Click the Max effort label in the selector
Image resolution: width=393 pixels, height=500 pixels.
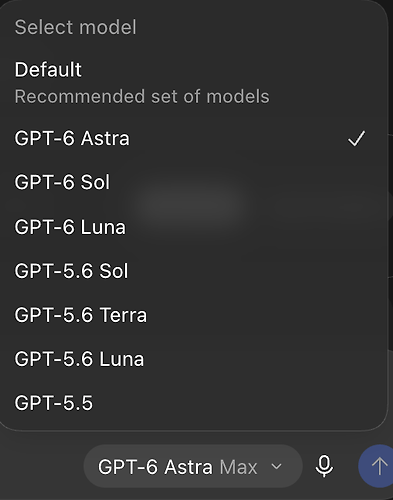238,467
